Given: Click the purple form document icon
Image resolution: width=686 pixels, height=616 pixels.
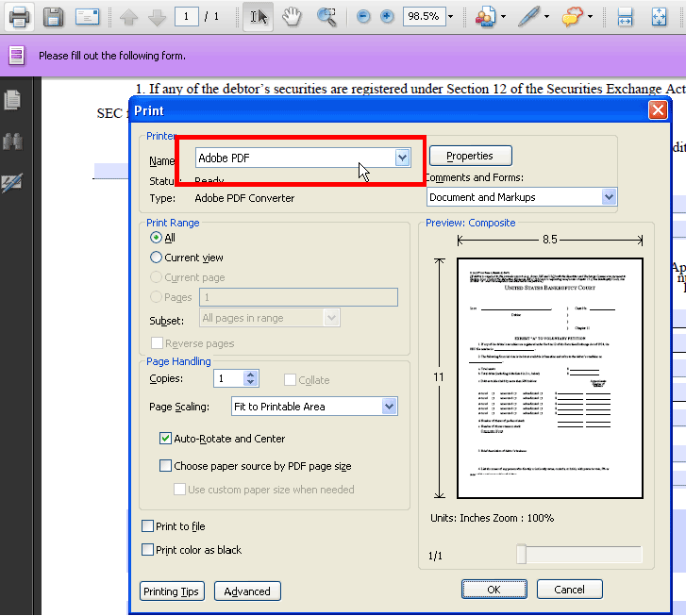Looking at the screenshot, I should coord(17,56).
